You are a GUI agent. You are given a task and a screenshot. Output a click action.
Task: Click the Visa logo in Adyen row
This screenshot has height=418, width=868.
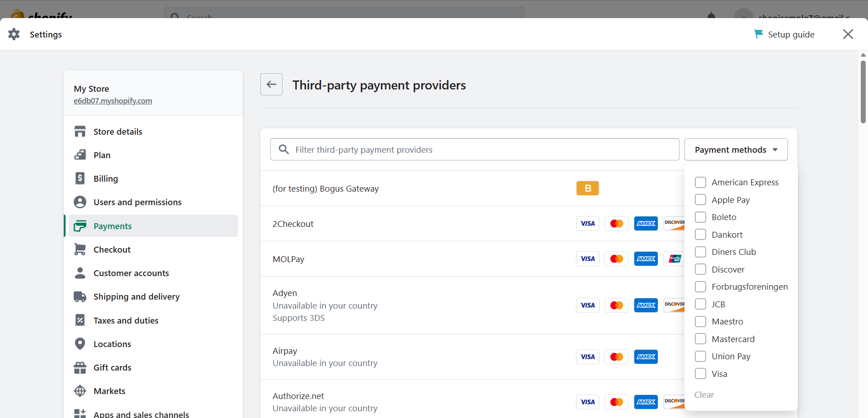tap(588, 305)
